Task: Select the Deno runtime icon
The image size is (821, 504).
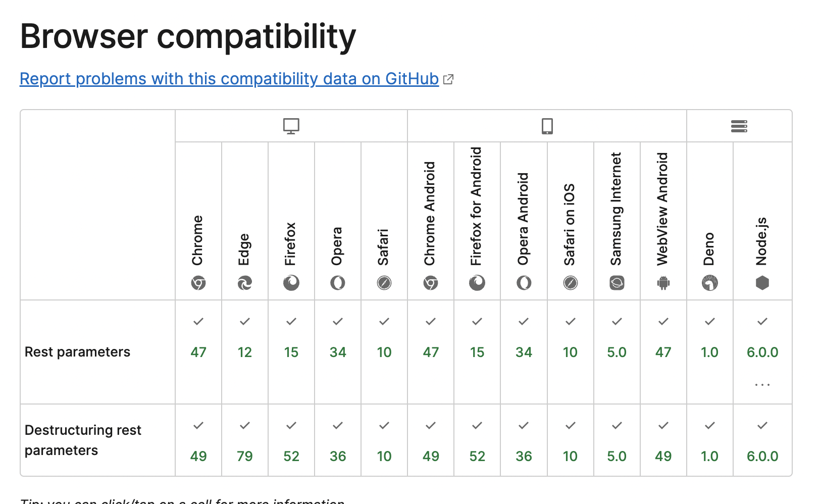Action: [710, 283]
